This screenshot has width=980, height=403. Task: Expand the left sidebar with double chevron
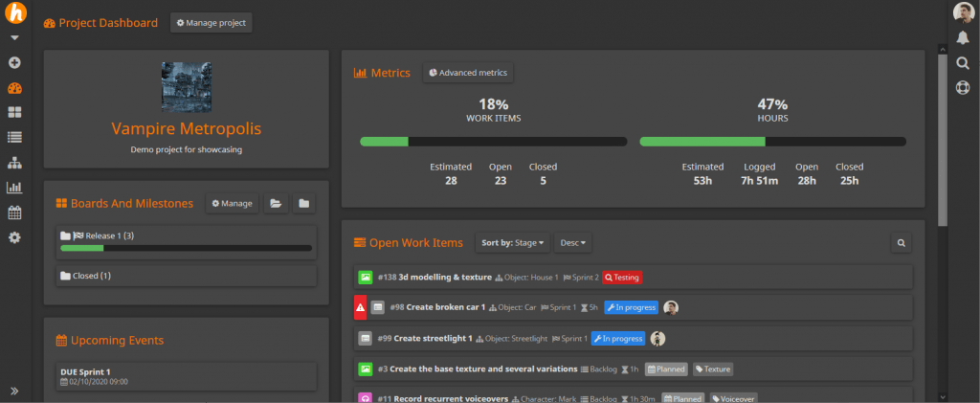(x=14, y=391)
